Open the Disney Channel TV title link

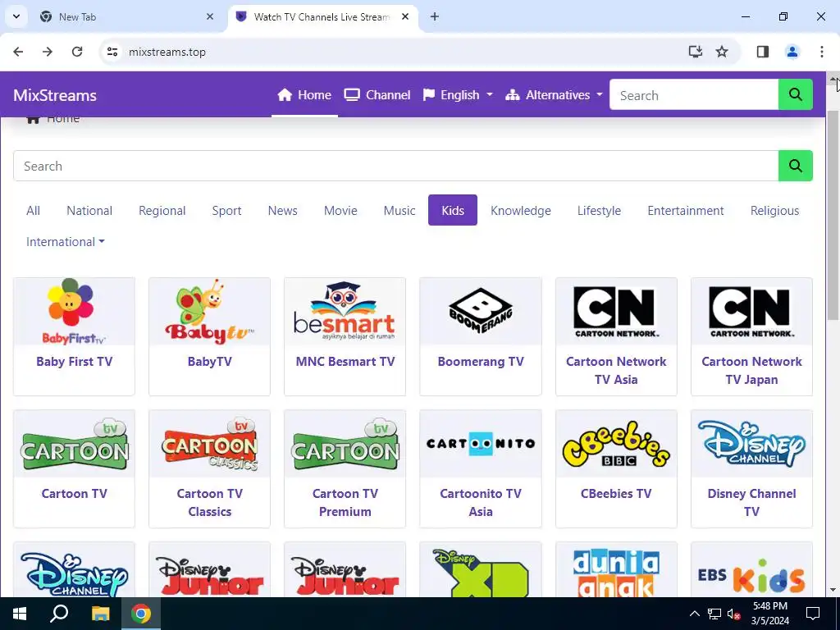751,502
